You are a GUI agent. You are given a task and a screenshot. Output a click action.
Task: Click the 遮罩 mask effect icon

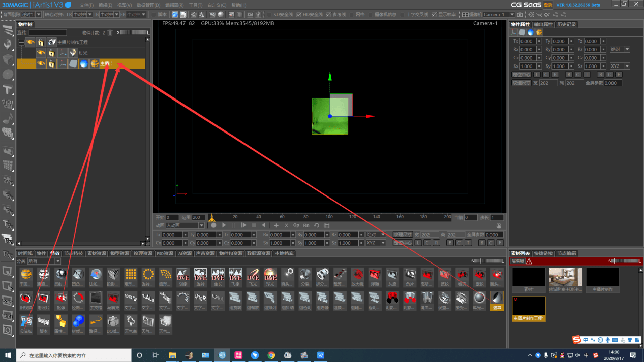(x=497, y=298)
